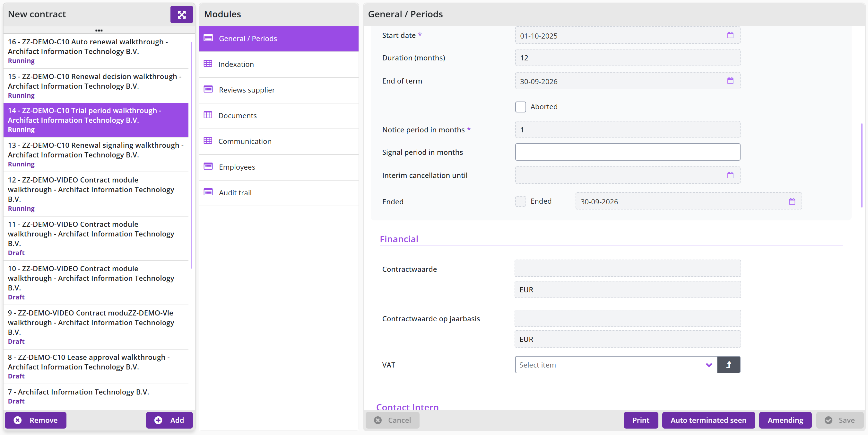The image size is (868, 435).
Task: Click Auto terminated seen button
Action: coord(708,420)
